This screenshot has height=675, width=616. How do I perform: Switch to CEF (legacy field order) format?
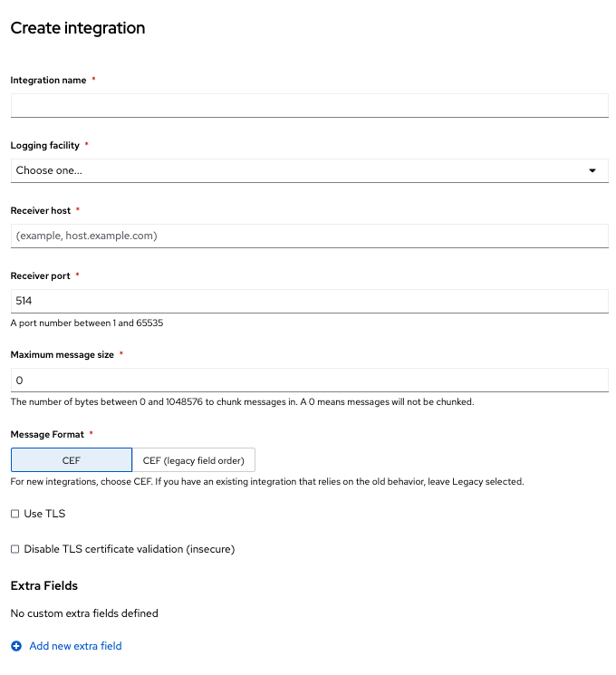click(x=194, y=460)
